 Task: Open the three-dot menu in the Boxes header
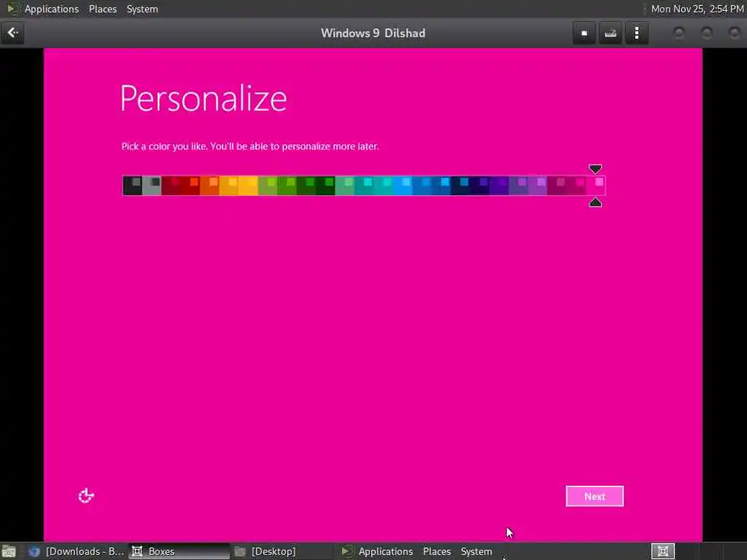click(636, 33)
